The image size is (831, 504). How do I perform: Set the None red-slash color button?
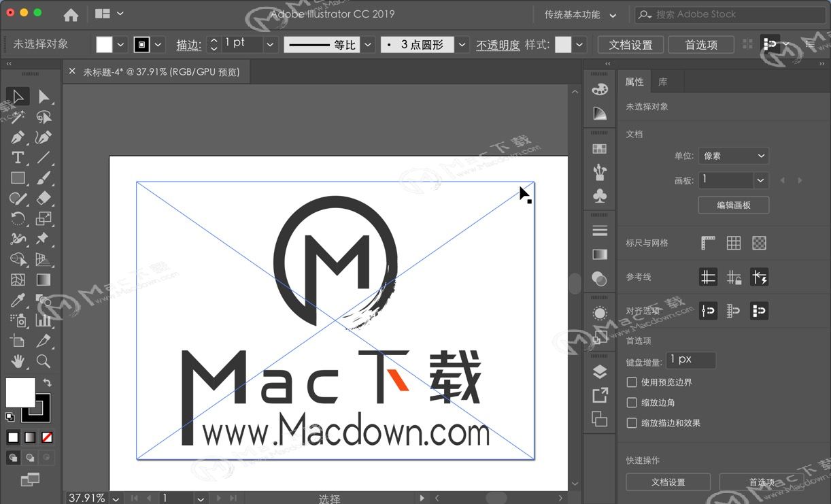[47, 437]
